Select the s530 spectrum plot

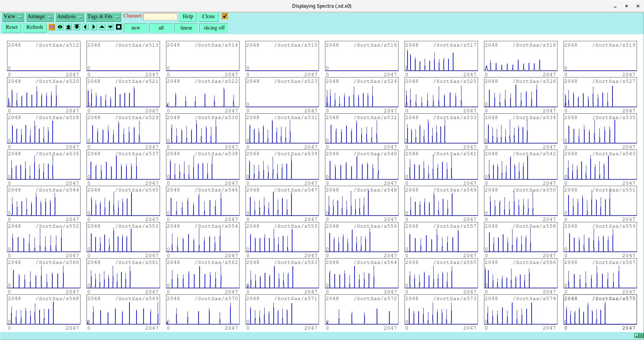pyautogui.click(x=203, y=128)
